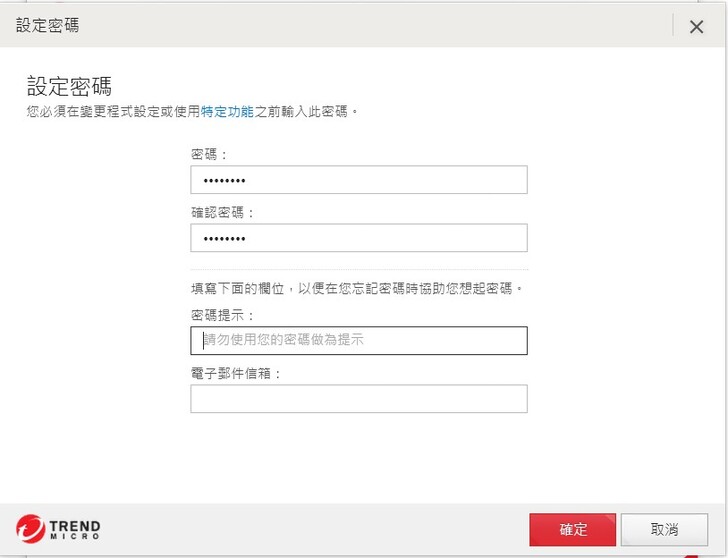Click the 設定密碼 title bar text

coord(47,26)
